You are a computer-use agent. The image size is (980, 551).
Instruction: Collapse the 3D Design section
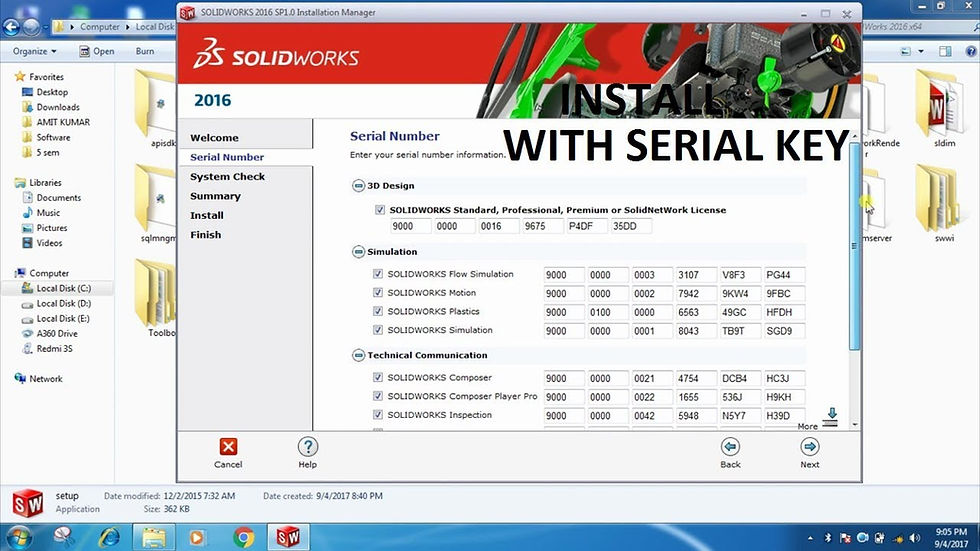[x=358, y=186]
